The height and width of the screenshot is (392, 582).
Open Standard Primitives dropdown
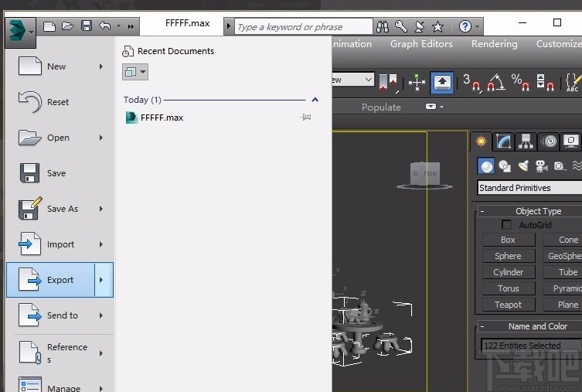click(x=529, y=188)
